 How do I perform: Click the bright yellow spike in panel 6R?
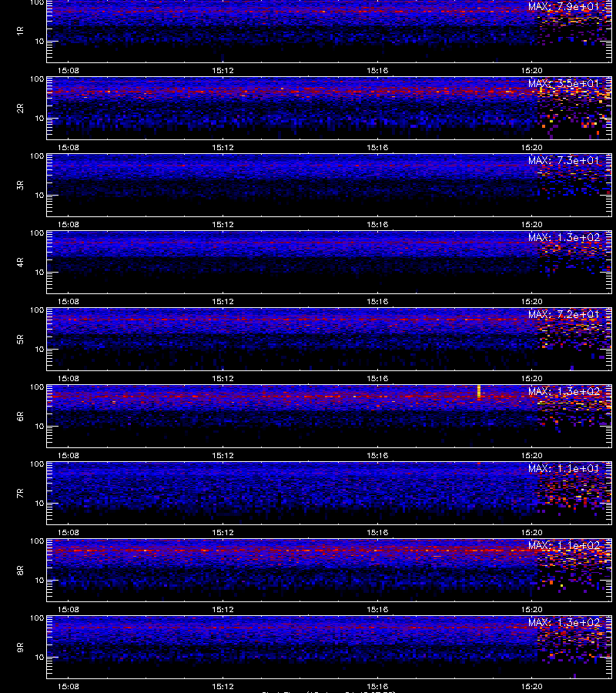479,393
